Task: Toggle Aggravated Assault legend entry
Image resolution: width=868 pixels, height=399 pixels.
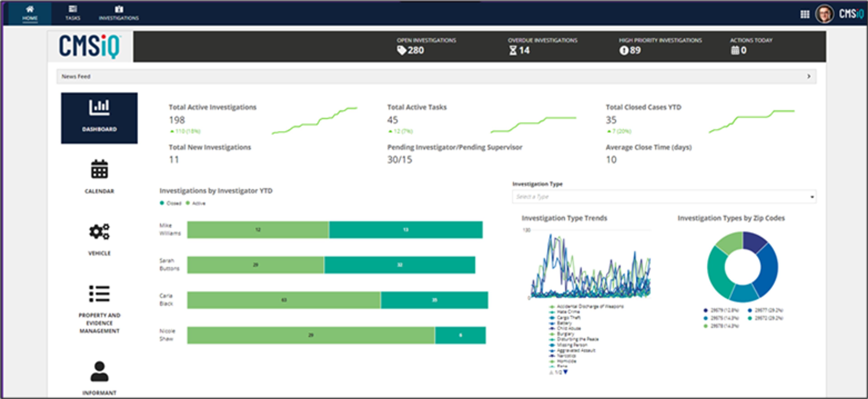Action: 572,350
